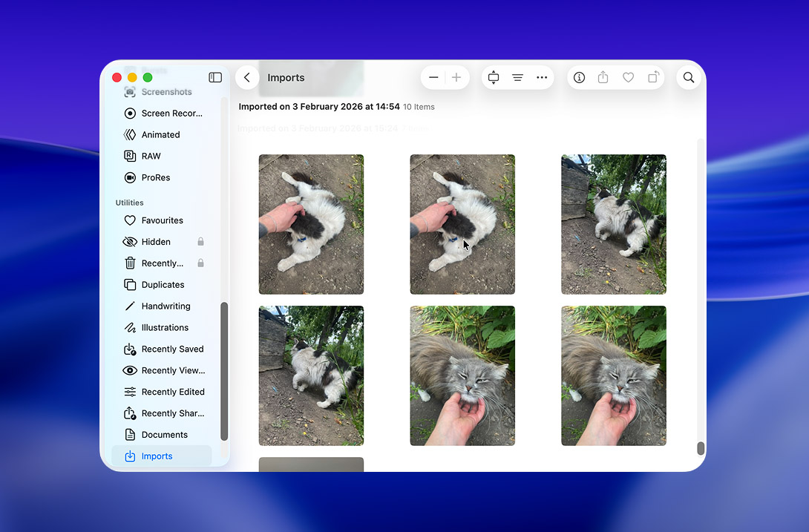
Task: Select right grey cat chin-scratch photo
Action: [614, 375]
